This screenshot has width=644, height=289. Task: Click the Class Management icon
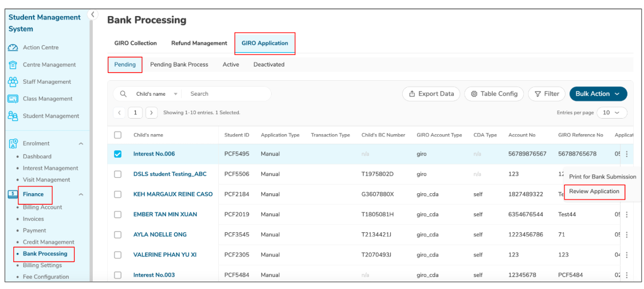tap(13, 99)
